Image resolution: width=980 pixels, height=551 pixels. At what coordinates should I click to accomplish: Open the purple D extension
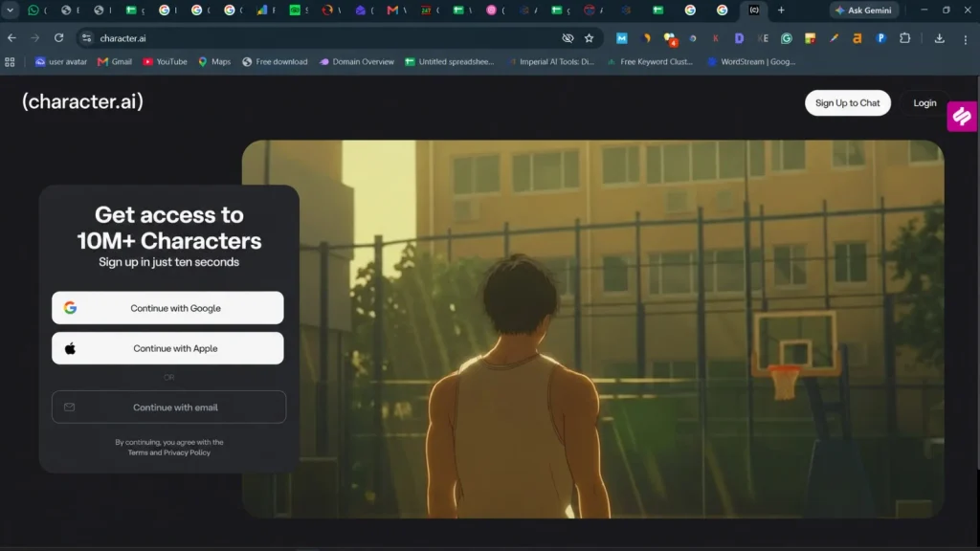tap(739, 38)
